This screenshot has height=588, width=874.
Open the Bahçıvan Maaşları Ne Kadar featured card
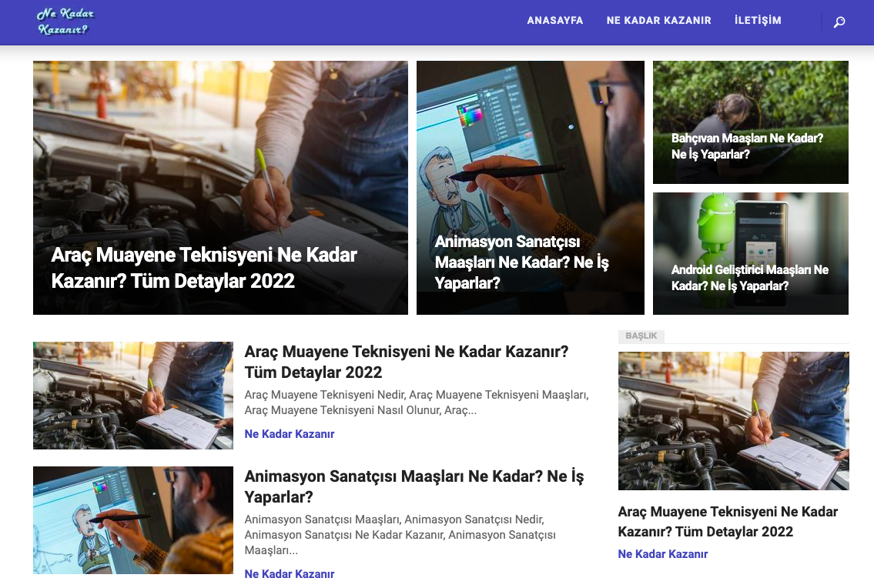pyautogui.click(x=750, y=122)
